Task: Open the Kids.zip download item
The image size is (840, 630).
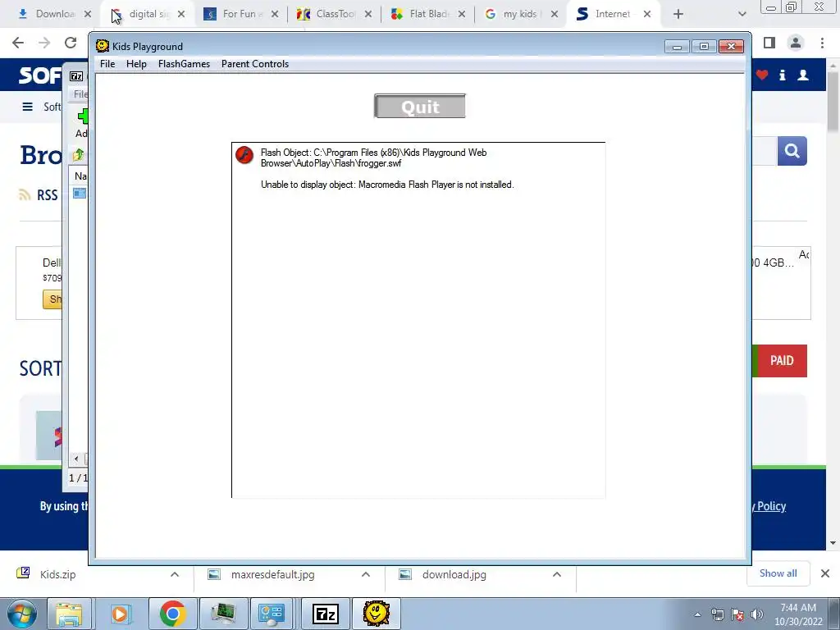Action: click(57, 574)
